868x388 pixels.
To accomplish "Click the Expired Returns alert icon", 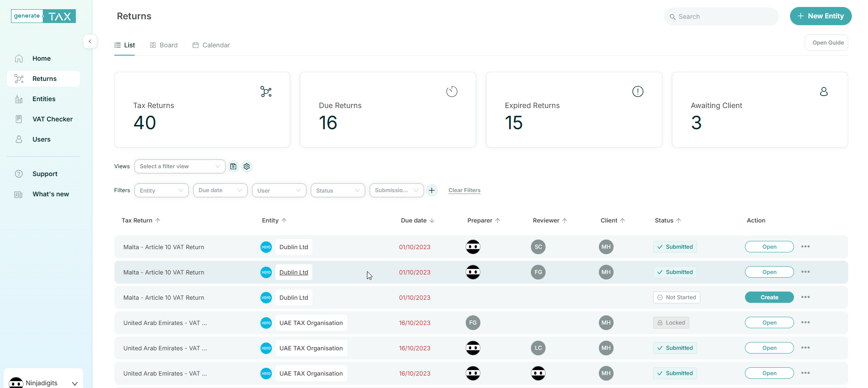I will pos(637,91).
